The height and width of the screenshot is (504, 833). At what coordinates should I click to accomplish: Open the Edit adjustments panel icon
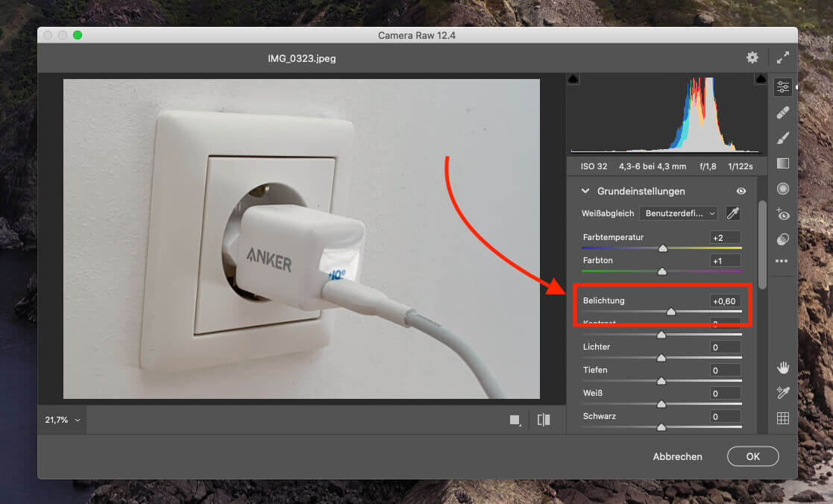pos(782,87)
